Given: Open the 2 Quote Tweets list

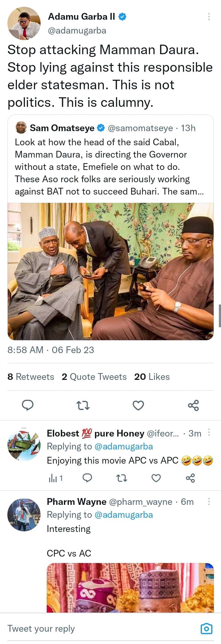Looking at the screenshot, I should [94, 377].
